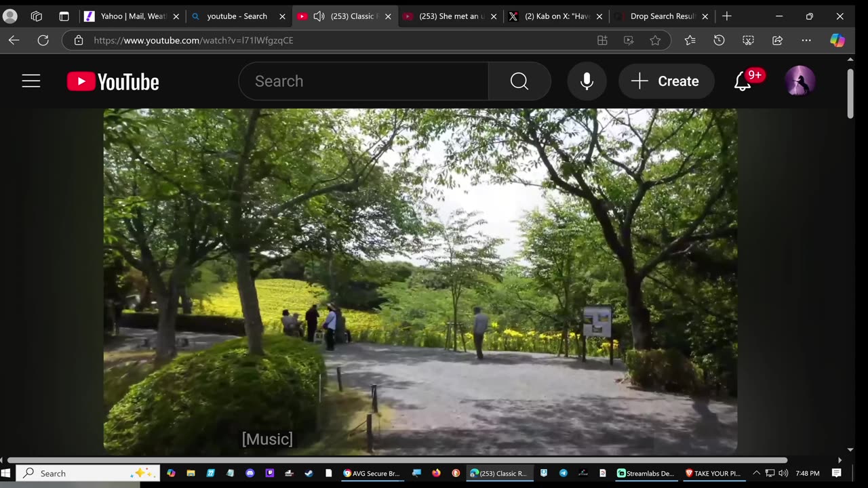Open a new browser tab
This screenshot has height=488, width=868.
727,16
